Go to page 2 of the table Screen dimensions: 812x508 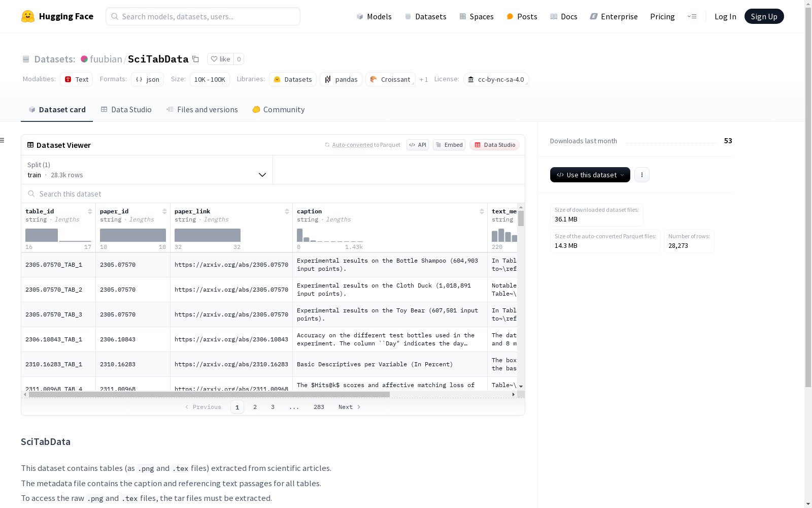tap(255, 407)
